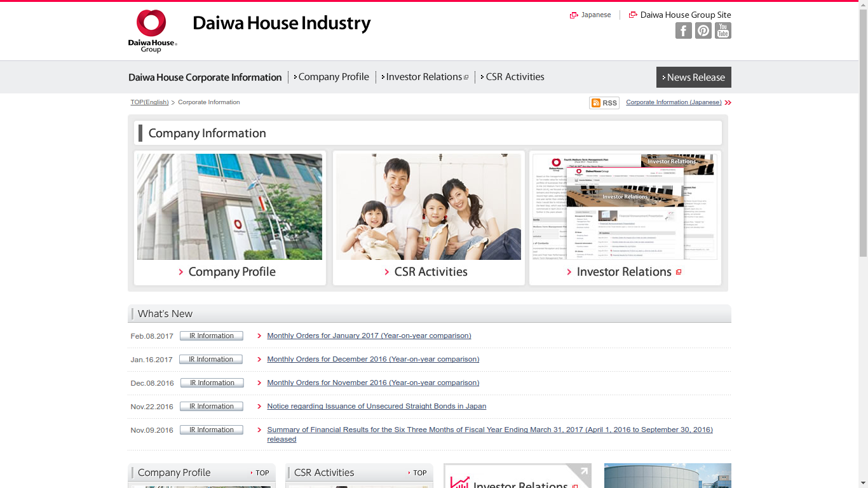Click the Company Profile building thumbnail

(229, 207)
